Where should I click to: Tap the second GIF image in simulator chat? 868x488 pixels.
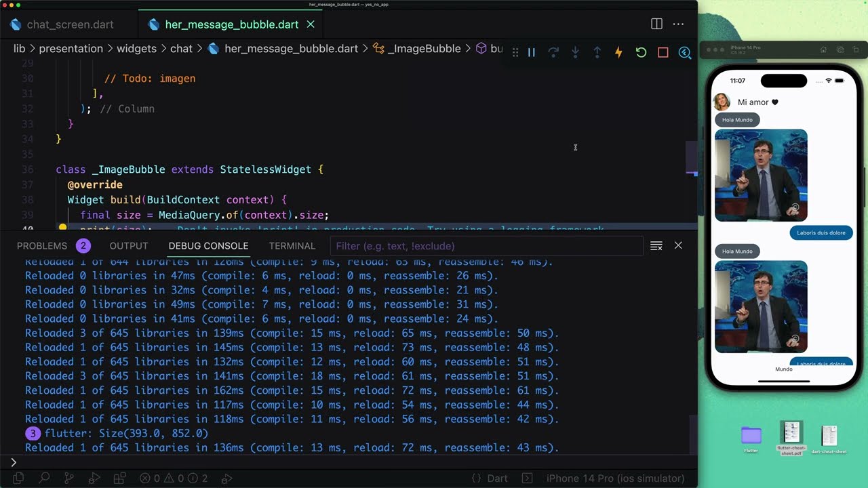[x=761, y=307]
